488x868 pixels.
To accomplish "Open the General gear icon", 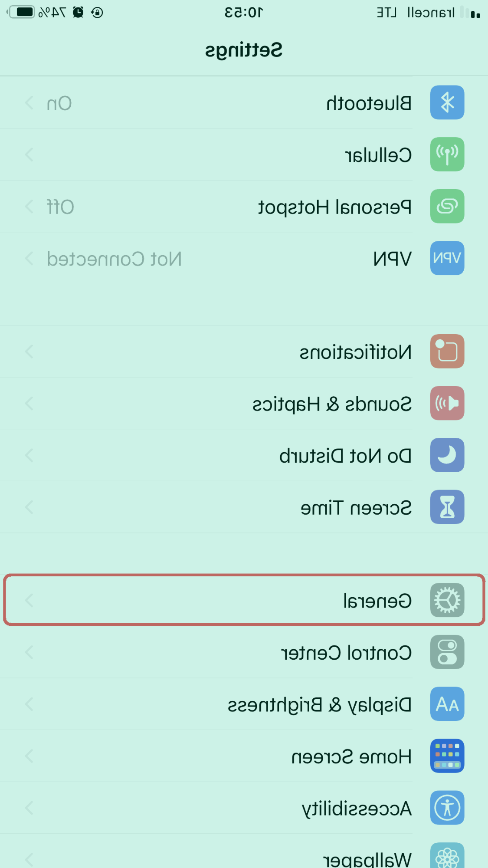I will 447,601.
